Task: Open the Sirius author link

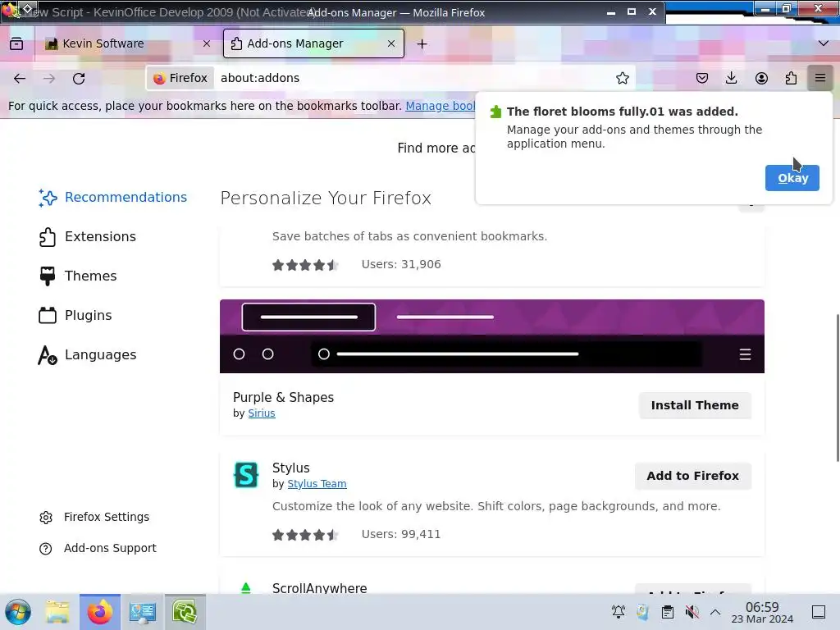Action: pyautogui.click(x=262, y=413)
